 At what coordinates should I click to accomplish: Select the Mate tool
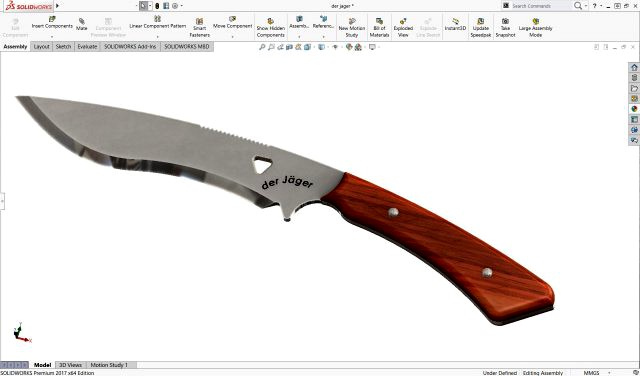coord(82,24)
